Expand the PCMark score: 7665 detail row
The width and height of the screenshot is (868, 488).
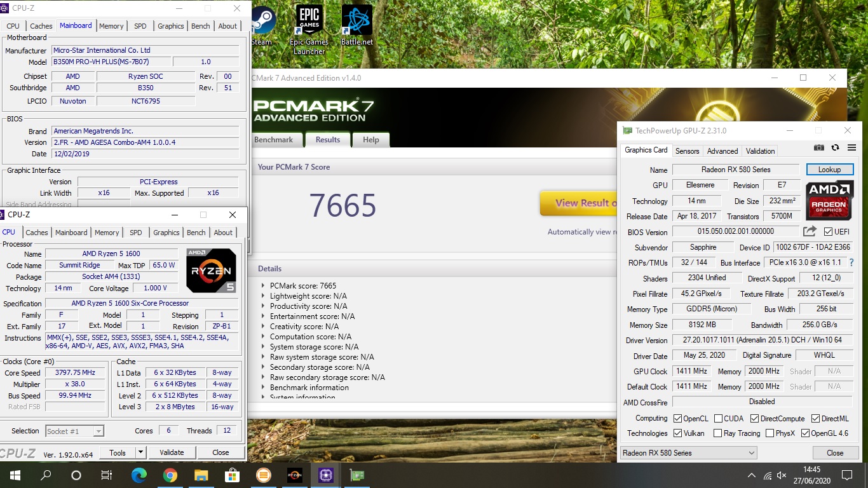264,286
